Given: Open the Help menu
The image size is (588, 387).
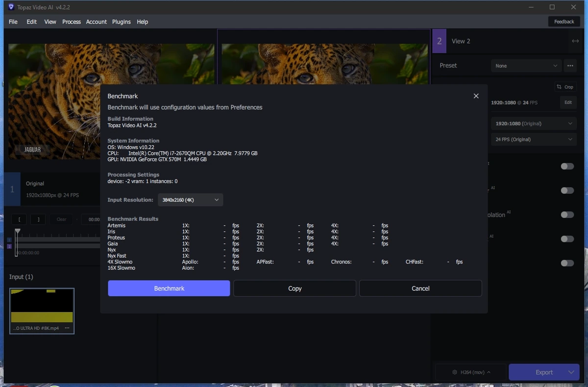Looking at the screenshot, I should coord(143,22).
